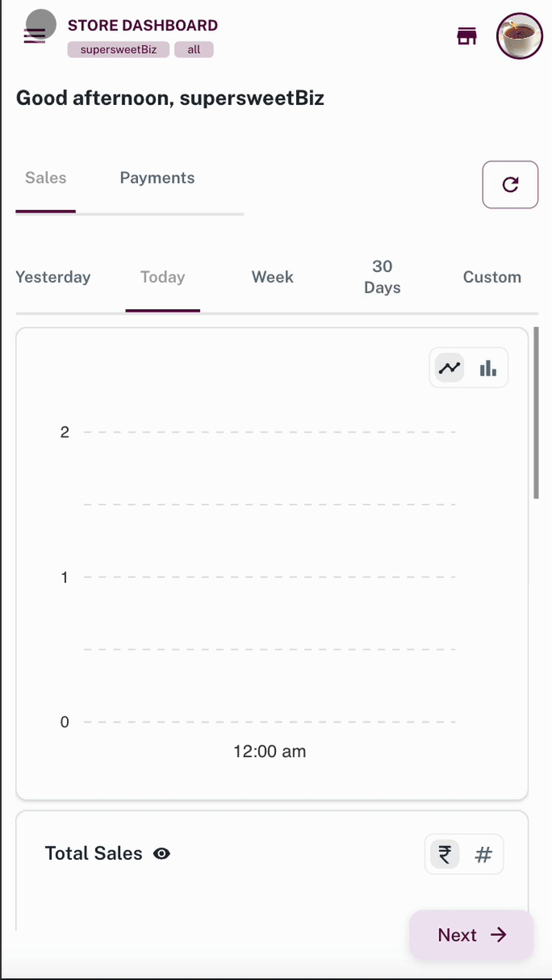The image size is (552, 980).
Task: Switch chart to bar graph view
Action: click(488, 367)
